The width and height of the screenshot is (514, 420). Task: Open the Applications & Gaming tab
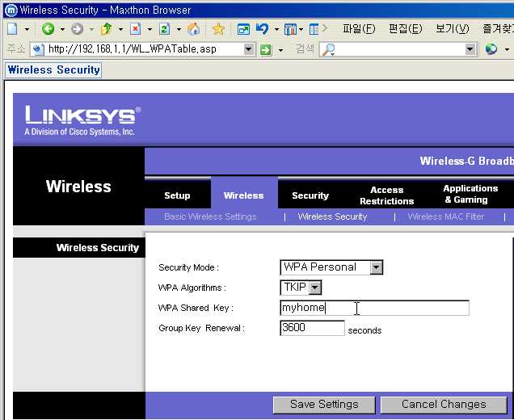click(470, 194)
